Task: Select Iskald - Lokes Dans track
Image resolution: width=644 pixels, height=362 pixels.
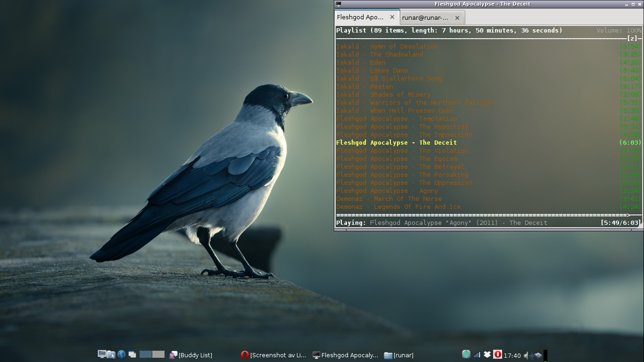Action: (x=372, y=70)
